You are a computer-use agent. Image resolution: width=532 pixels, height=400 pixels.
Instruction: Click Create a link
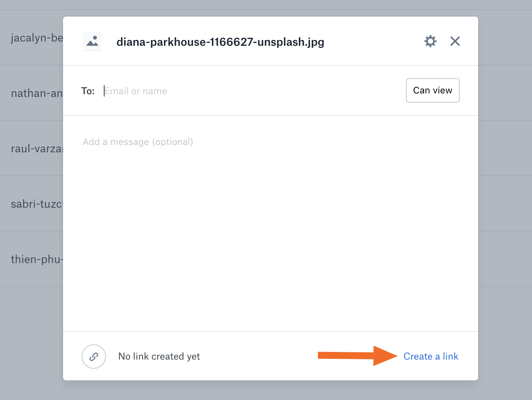[431, 357]
